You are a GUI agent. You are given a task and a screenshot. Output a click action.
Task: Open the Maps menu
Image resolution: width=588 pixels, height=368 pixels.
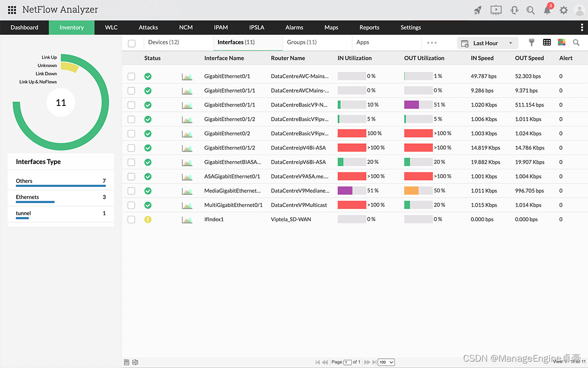(x=331, y=27)
